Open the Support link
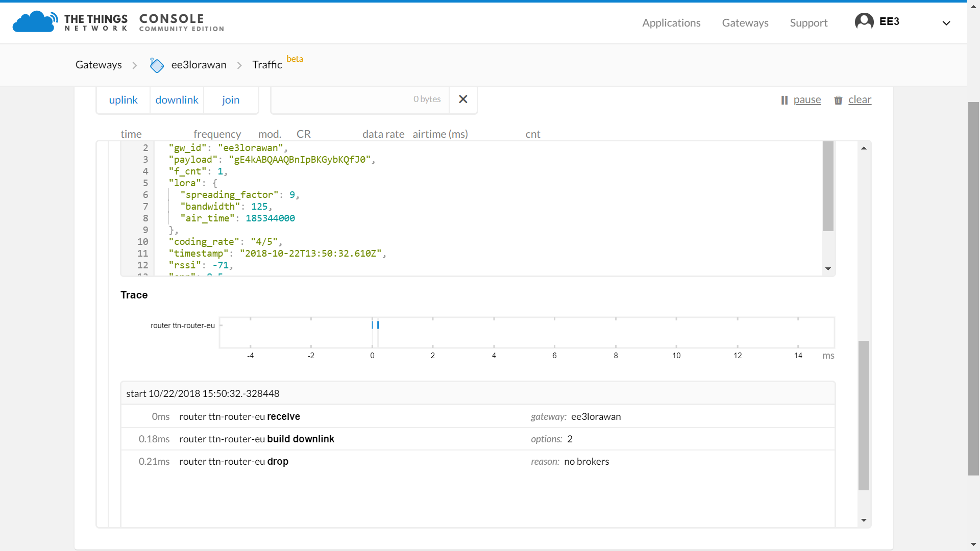 tap(808, 23)
